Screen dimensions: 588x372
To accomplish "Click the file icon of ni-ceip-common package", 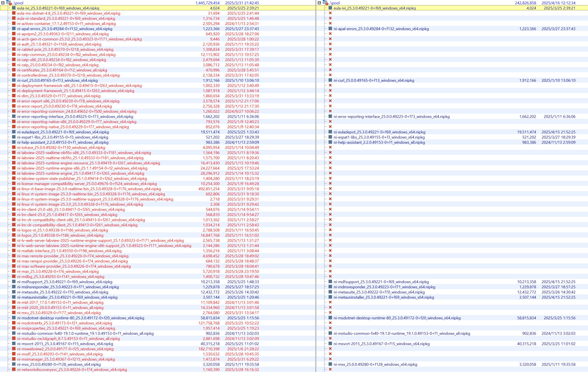I will (x=14, y=54).
